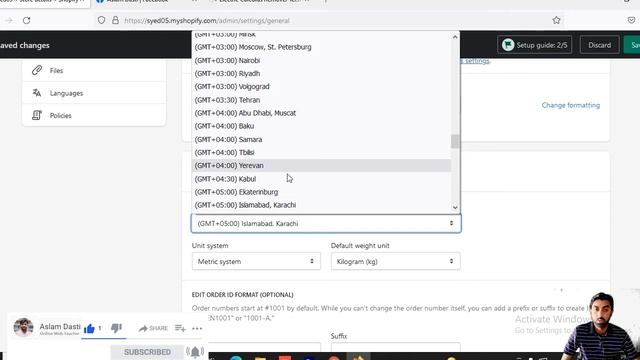Screen dimensions: 640x360
Task: Select (GMT+04:00) Samara time zone
Action: pyautogui.click(x=321, y=140)
